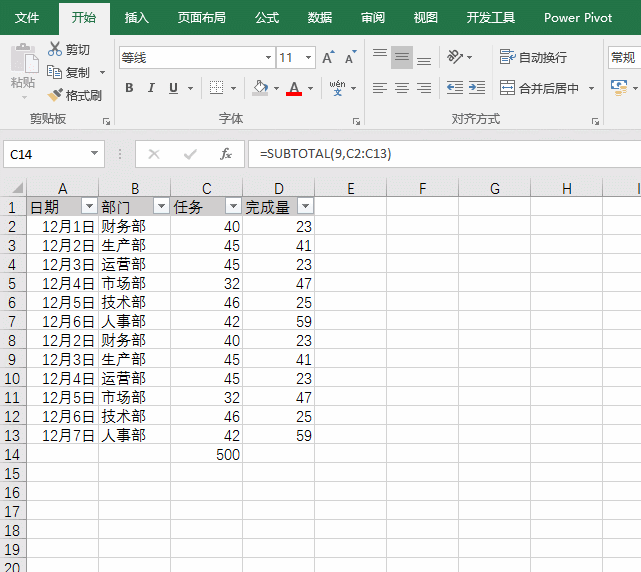This screenshot has width=641, height=572.
Task: Click the increase indent icon
Action: 477,88
